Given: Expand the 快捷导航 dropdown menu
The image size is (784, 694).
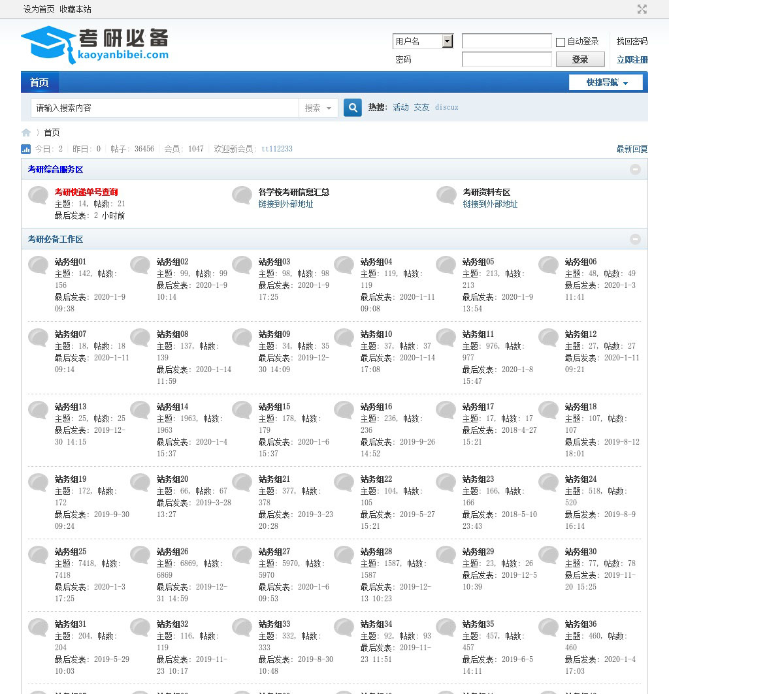Looking at the screenshot, I should coord(606,82).
